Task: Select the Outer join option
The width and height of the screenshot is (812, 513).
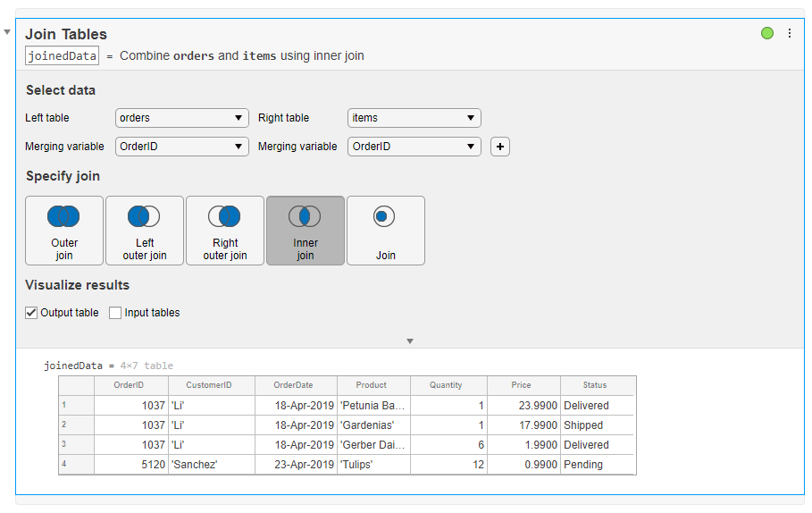Action: point(64,231)
